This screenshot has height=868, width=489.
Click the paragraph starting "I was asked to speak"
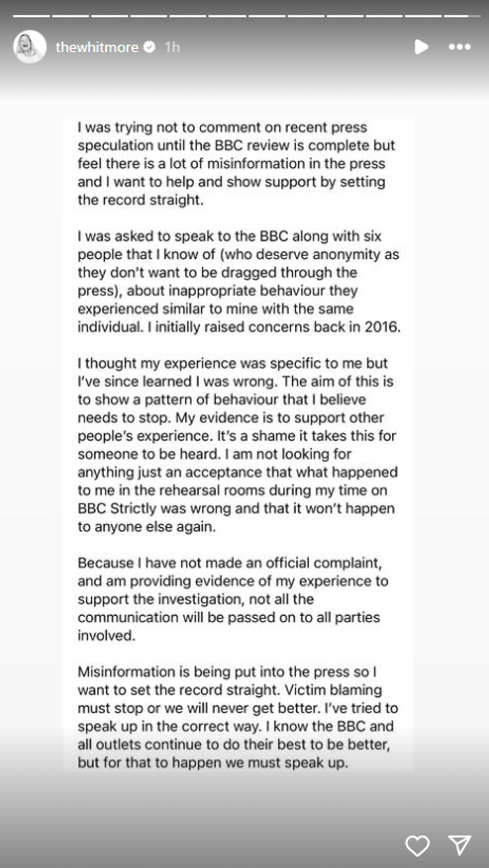(236, 281)
